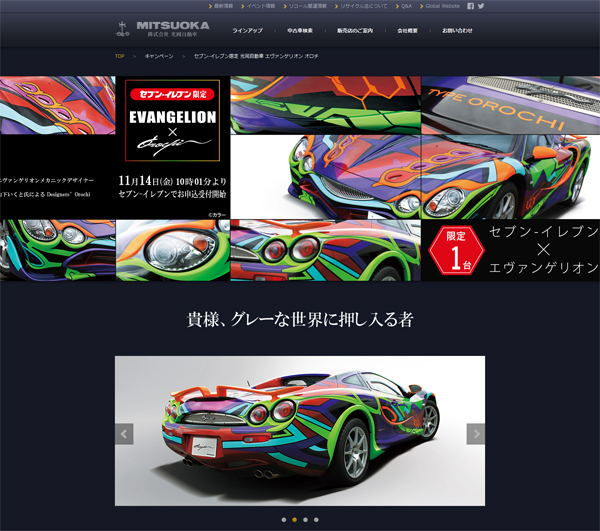Click the red セブン-イレブン限定 label

pyautogui.click(x=172, y=94)
